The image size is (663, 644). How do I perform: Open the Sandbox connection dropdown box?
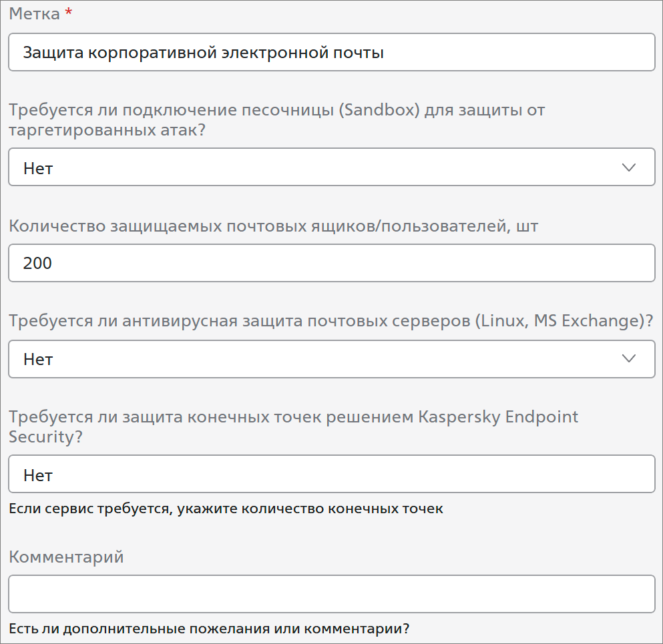point(331,167)
